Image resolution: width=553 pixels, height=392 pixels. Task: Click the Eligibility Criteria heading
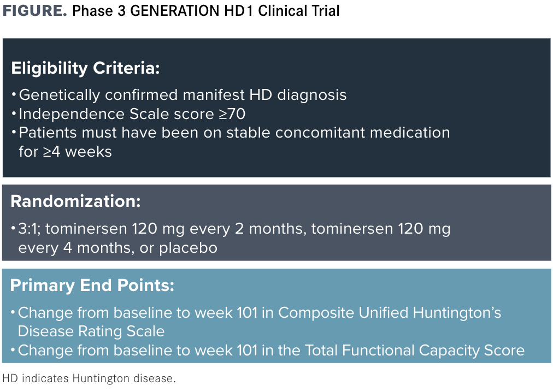tap(85, 68)
